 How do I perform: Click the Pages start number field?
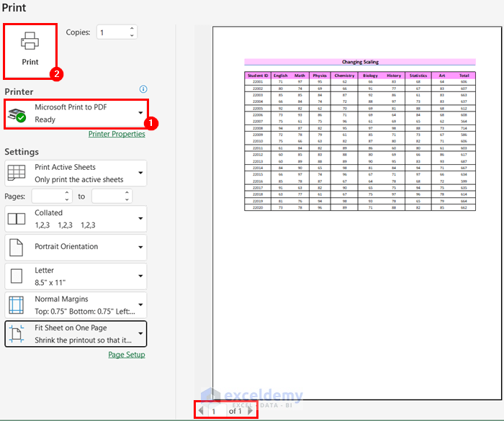pos(48,196)
